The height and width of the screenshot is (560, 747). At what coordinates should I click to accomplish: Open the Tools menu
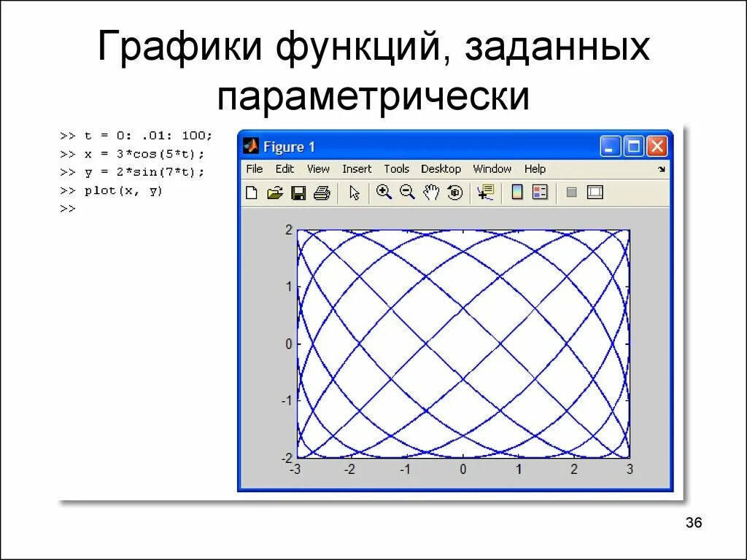coord(396,169)
